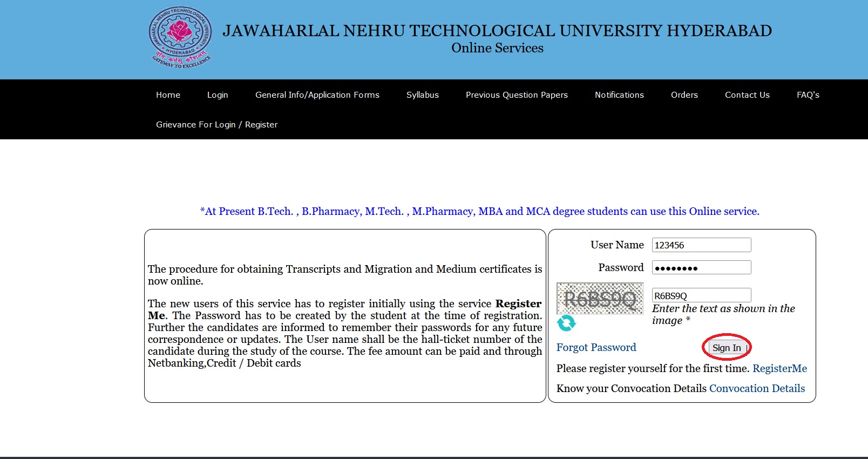Click the captcha image R6BS9Q
This screenshot has width=868, height=459.
point(600,299)
